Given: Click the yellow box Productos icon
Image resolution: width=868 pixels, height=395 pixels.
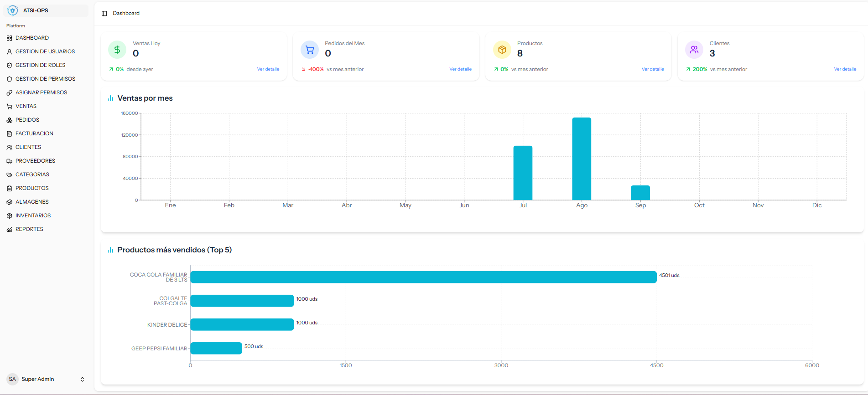Looking at the screenshot, I should [x=502, y=50].
